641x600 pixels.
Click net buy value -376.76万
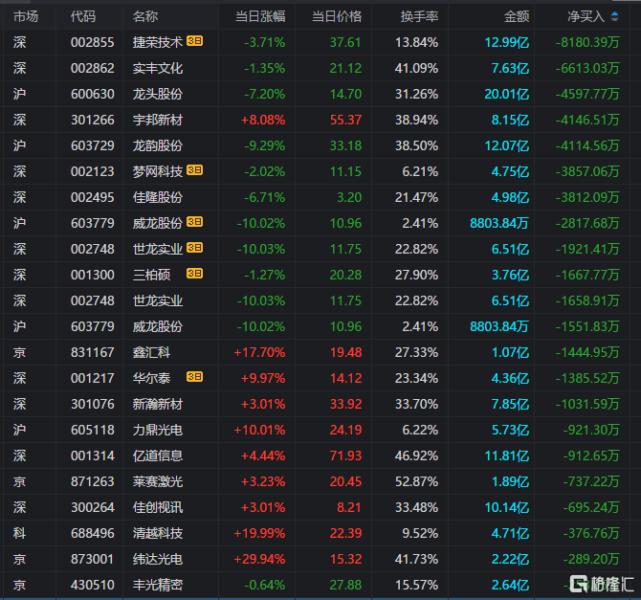point(591,534)
